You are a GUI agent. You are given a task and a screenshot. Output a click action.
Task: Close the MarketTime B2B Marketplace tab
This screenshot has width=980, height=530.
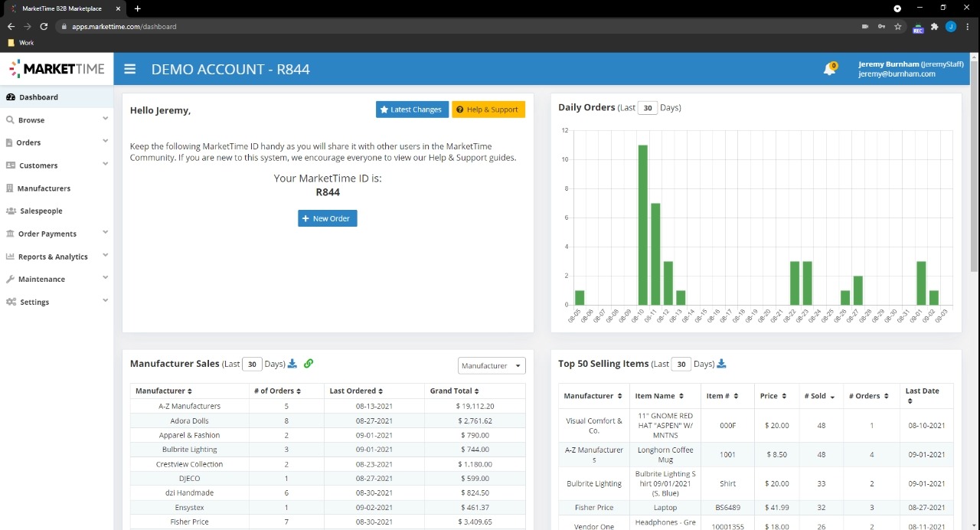coord(118,8)
